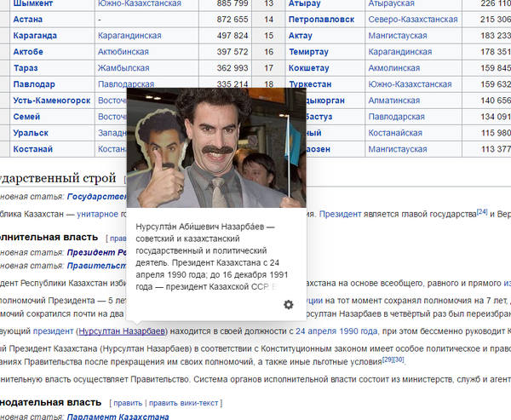Open the Актюбинская region link
Image resolution: width=511 pixels, height=420 pixels.
(123, 51)
